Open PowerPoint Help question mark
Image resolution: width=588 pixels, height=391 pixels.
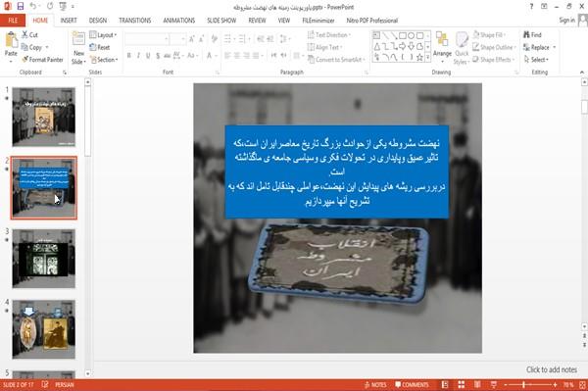tap(531, 7)
